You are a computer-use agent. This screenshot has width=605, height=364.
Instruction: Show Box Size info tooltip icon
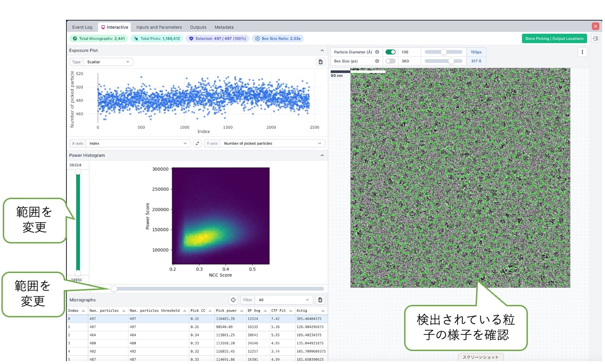[x=377, y=61]
